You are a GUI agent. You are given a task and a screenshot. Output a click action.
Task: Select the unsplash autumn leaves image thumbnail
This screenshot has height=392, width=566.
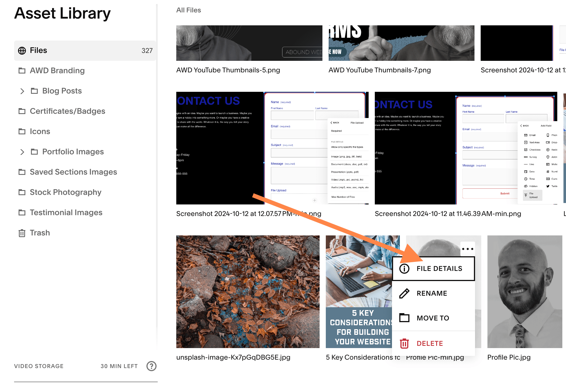tap(248, 292)
